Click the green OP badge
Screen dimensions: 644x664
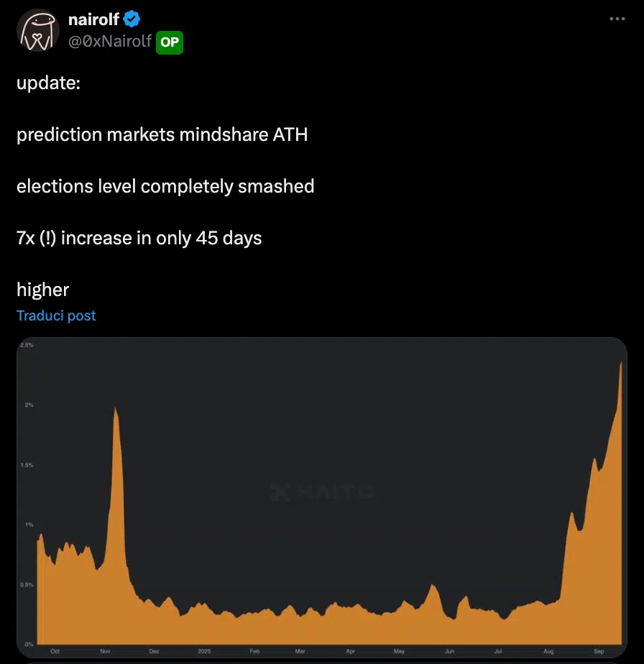point(170,42)
